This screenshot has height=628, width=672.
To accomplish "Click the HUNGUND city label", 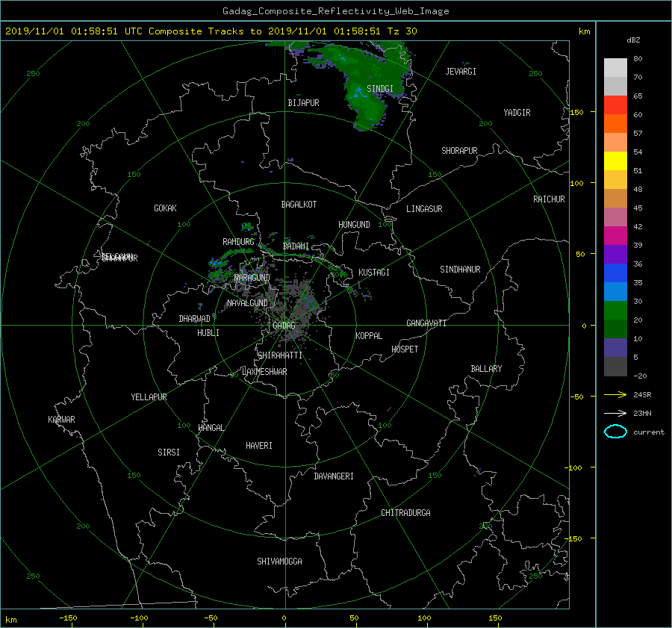I will (354, 225).
